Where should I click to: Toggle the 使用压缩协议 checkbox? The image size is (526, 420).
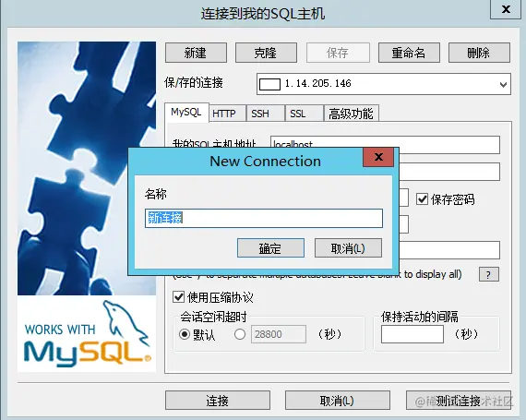click(x=178, y=297)
